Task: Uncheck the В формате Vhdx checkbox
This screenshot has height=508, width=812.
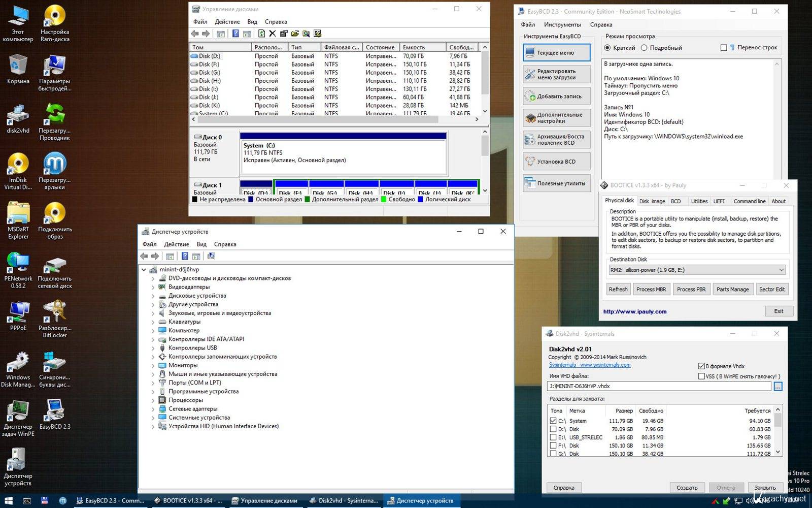Action: tap(701, 366)
